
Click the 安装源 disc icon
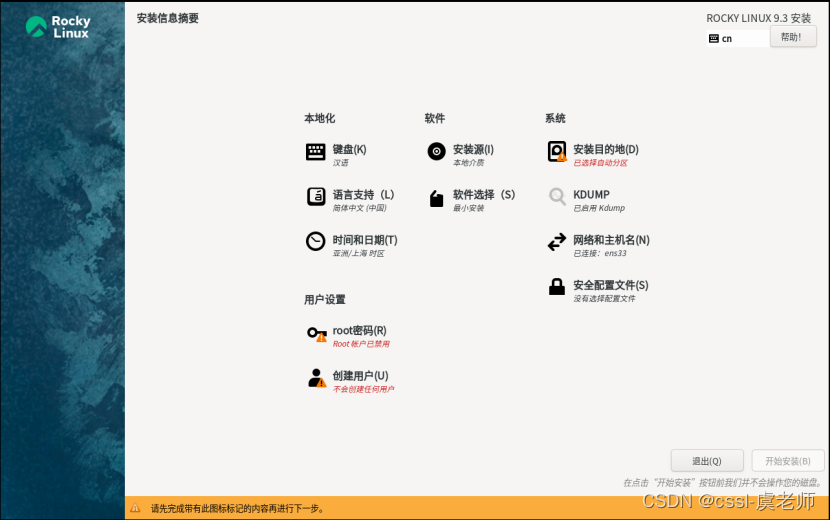coord(436,152)
